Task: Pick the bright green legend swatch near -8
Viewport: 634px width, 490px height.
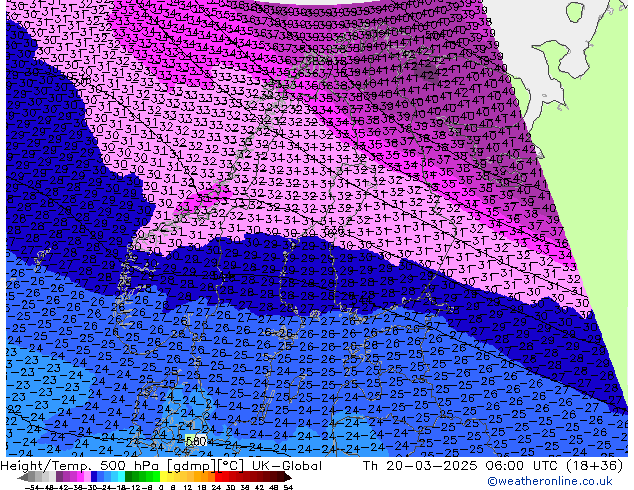Action: coord(156,477)
